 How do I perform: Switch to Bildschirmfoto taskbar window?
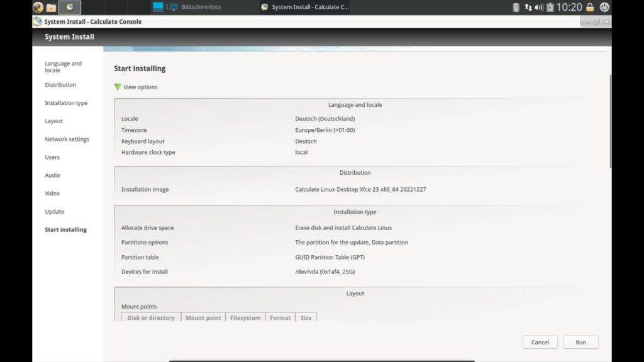[x=196, y=7]
